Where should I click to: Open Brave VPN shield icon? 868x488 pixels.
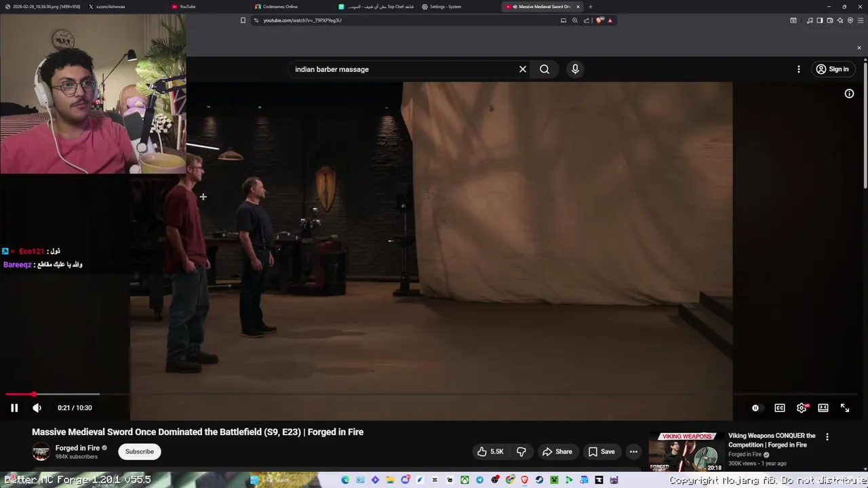(850, 20)
